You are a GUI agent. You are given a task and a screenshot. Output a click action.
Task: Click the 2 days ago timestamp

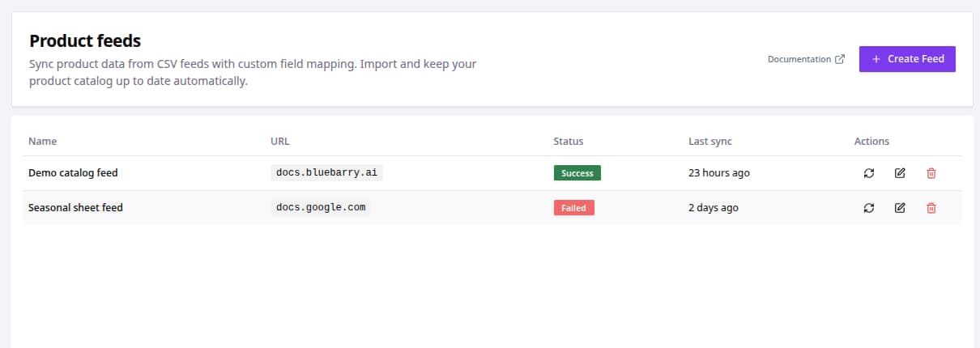[713, 208]
